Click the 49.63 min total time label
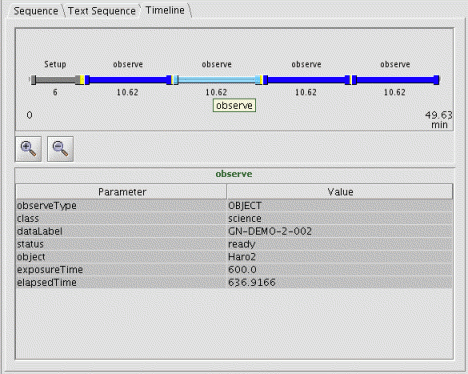This screenshot has width=468, height=374. click(x=439, y=120)
